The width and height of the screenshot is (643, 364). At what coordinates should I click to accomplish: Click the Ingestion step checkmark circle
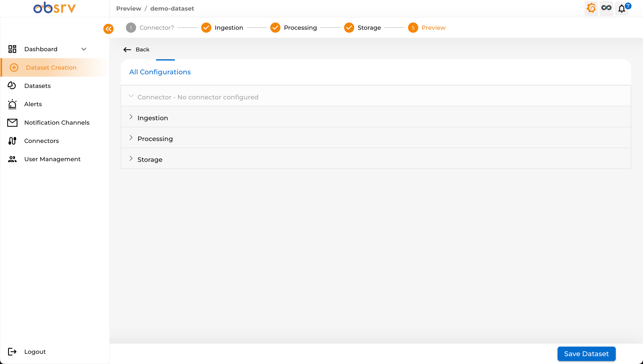tap(206, 28)
